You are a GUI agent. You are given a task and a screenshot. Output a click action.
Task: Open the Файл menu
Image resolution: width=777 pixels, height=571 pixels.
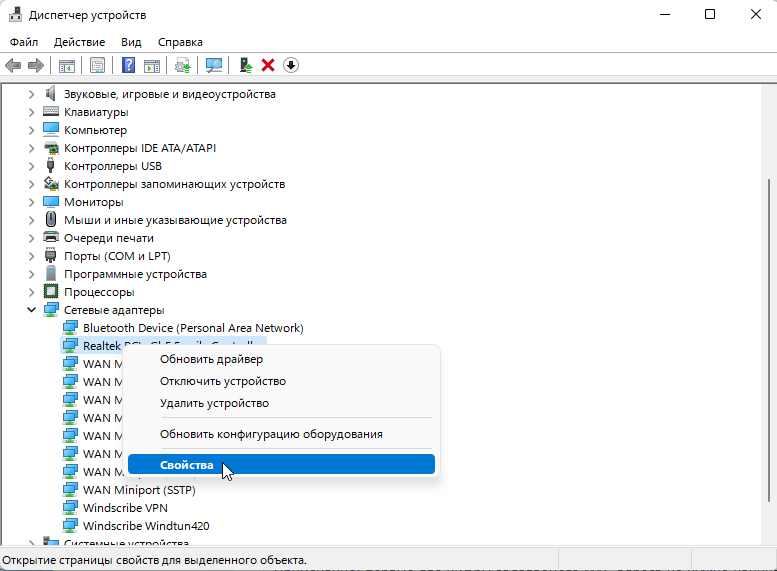coord(24,42)
